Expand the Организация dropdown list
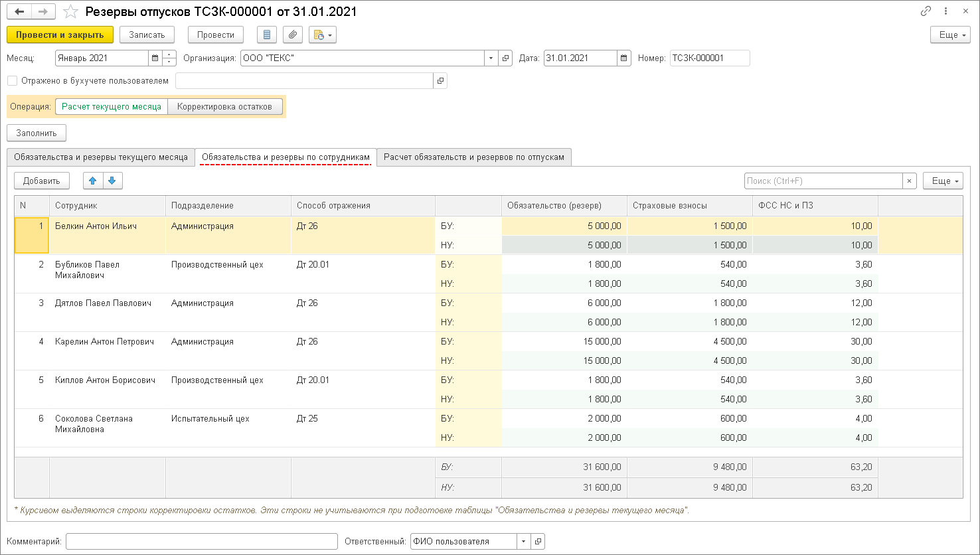The height and width of the screenshot is (555, 980). click(x=491, y=58)
